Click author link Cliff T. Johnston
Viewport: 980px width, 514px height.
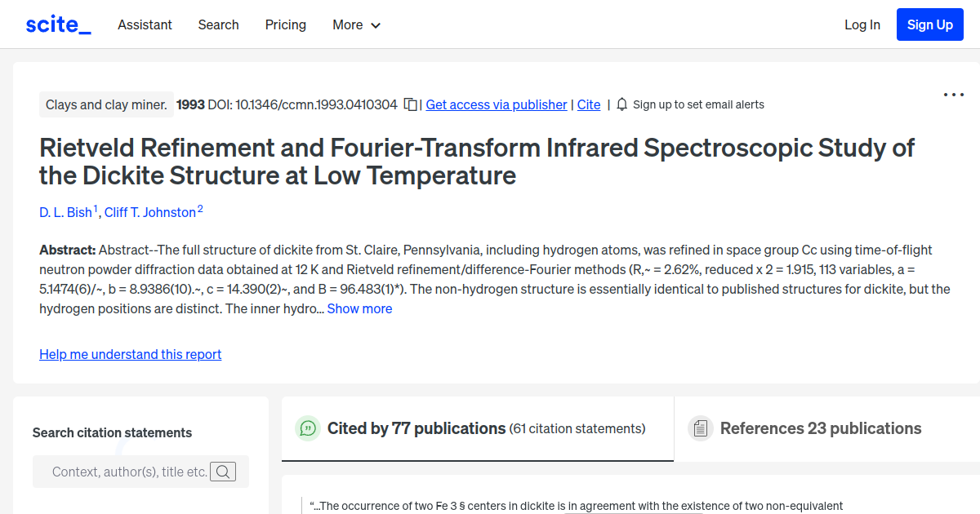[x=150, y=212]
